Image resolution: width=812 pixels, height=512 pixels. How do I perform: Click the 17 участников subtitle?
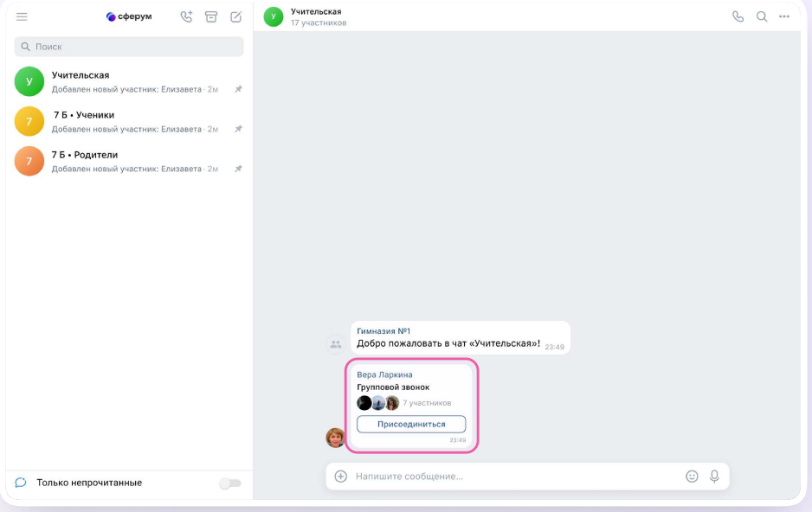(x=319, y=22)
